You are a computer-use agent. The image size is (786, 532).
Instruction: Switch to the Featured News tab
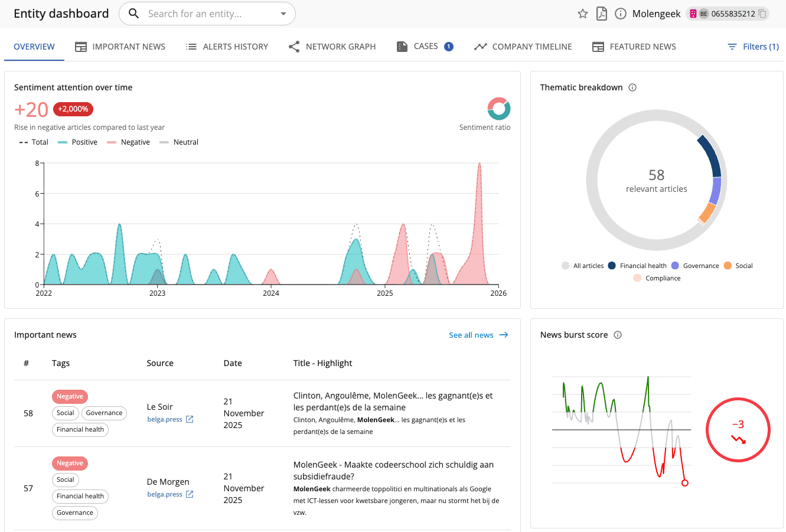click(x=634, y=46)
